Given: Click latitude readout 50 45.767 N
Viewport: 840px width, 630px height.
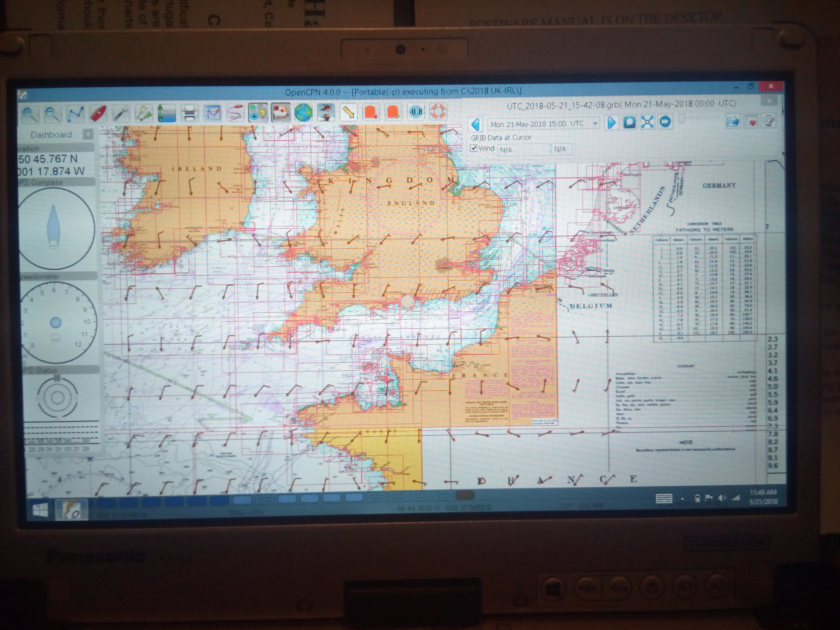Looking at the screenshot, I should (48, 159).
